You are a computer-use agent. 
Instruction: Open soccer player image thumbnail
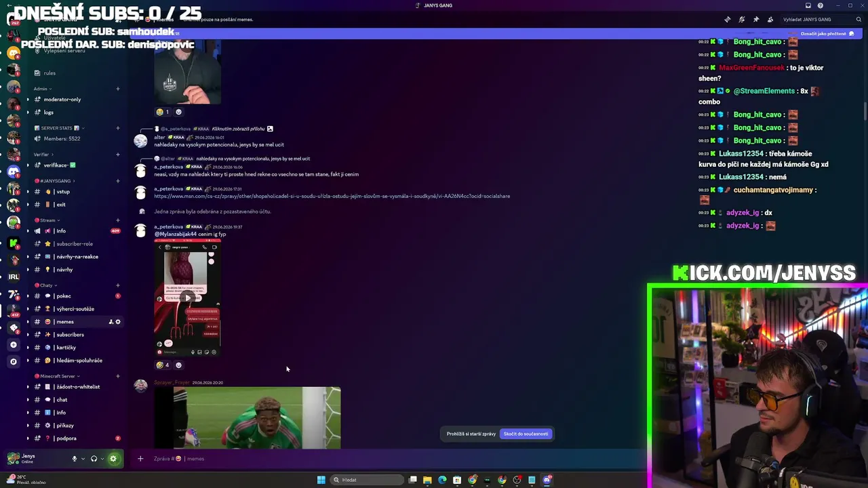pos(248,418)
